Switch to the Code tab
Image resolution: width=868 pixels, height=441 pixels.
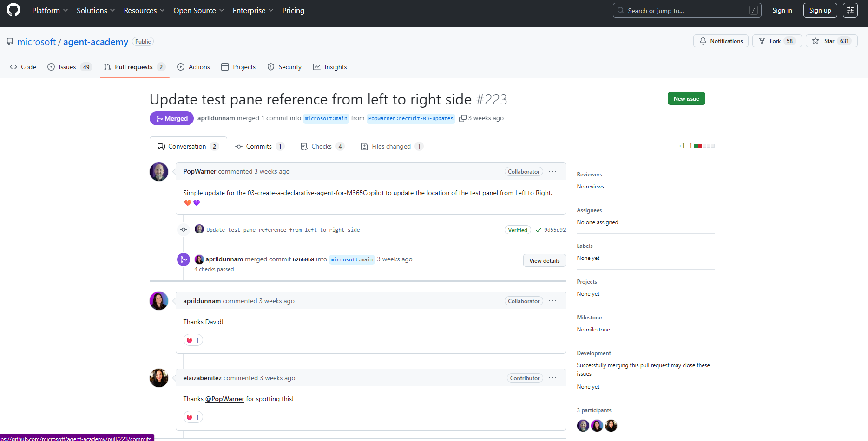point(23,67)
